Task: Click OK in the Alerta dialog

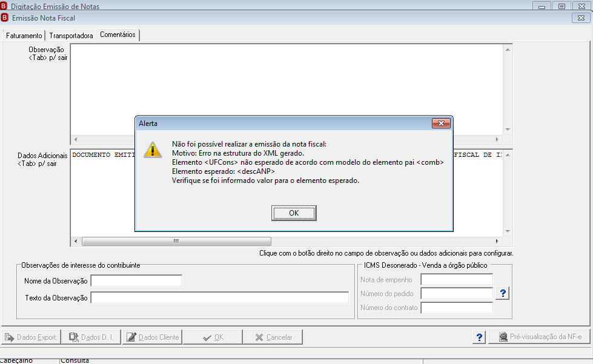Action: coord(294,213)
